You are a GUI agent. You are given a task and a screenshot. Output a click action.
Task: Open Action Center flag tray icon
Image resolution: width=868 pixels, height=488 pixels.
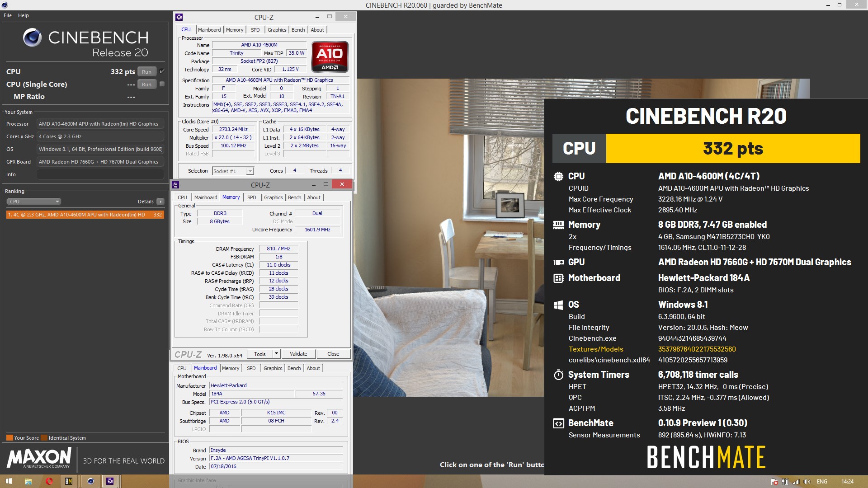pos(774,482)
